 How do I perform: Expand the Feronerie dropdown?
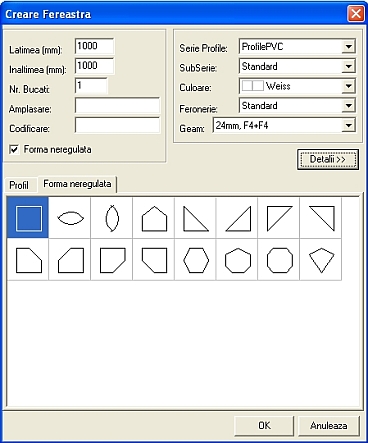point(348,106)
